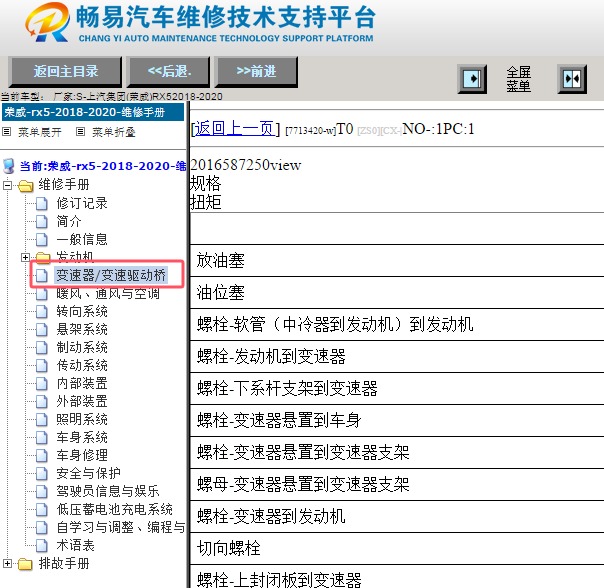The height and width of the screenshot is (588, 604).
Task: Open the 返回上一页 link
Action: (x=235, y=128)
